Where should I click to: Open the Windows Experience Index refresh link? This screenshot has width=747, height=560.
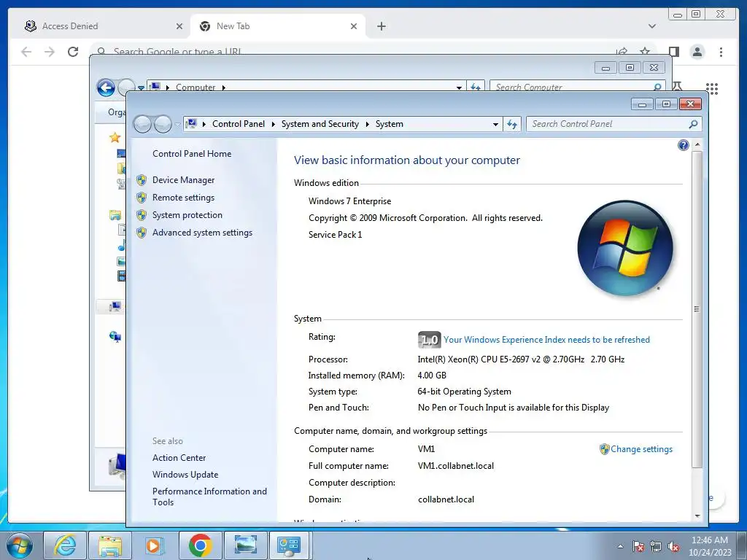(x=546, y=340)
